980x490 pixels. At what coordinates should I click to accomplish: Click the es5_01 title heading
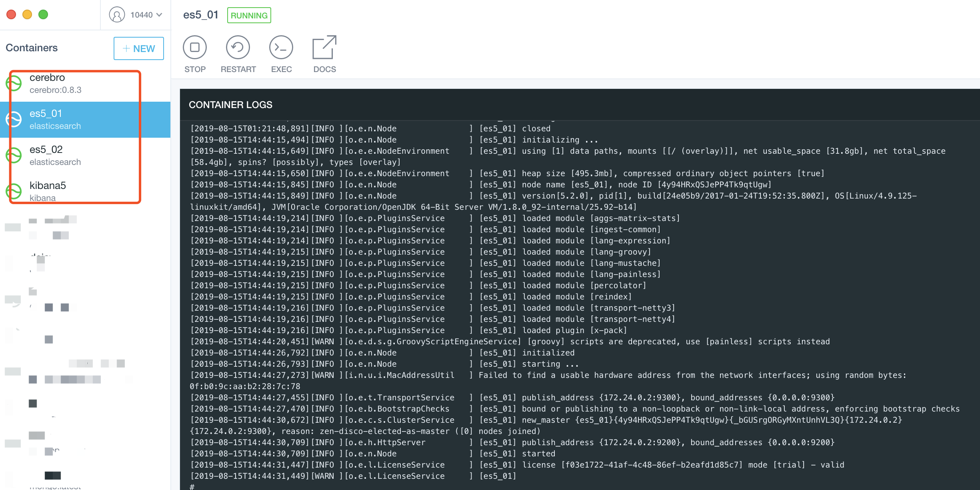point(201,15)
